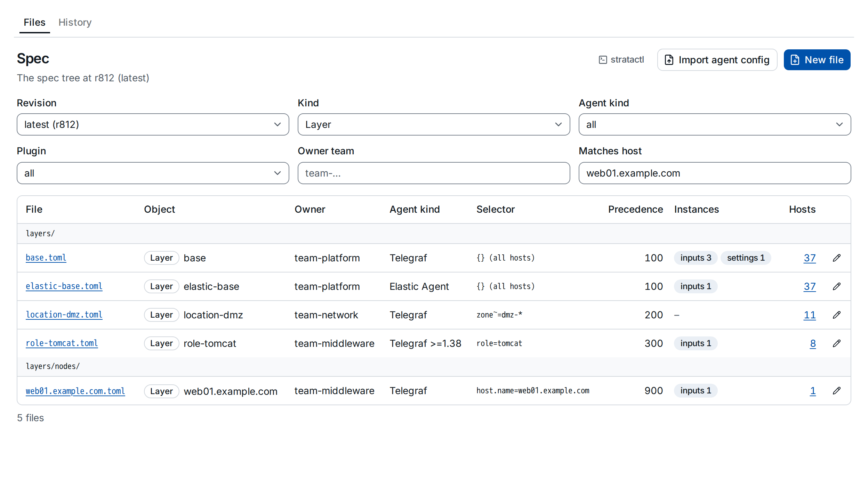Open the base.toml file link
This screenshot has width=868, height=481.
(x=46, y=258)
